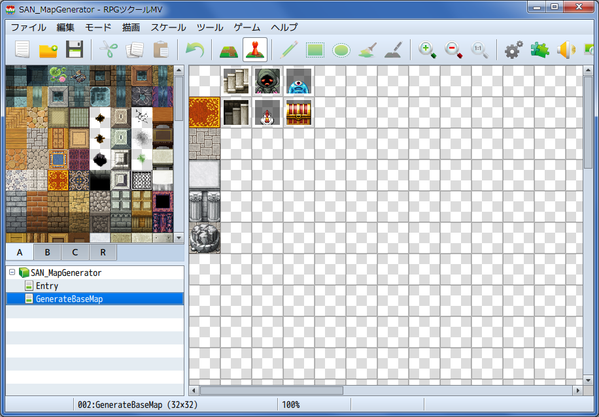The image size is (599, 417).
Task: Open the 描画 menu
Action: pos(131,27)
